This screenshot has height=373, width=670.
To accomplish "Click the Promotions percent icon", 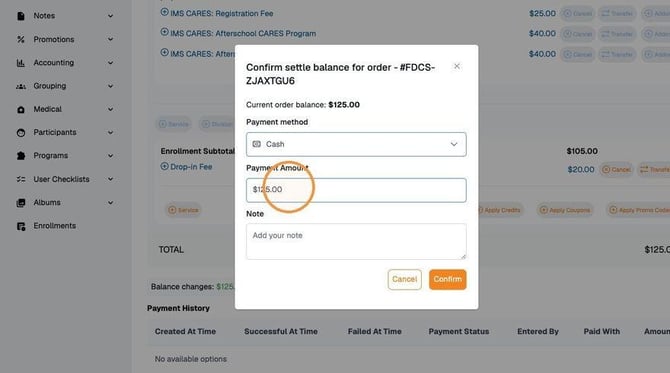I will tap(21, 39).
